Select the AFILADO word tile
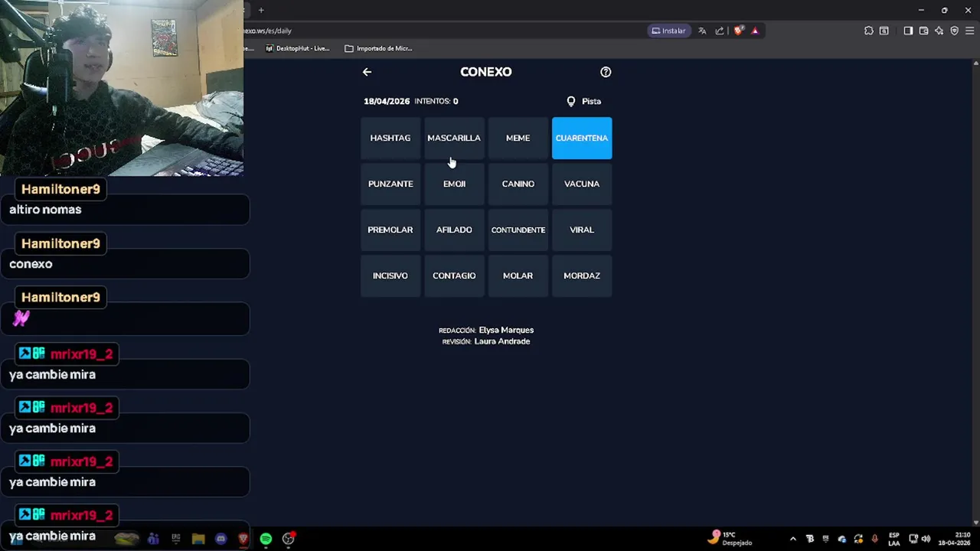The width and height of the screenshot is (980, 551). (454, 230)
